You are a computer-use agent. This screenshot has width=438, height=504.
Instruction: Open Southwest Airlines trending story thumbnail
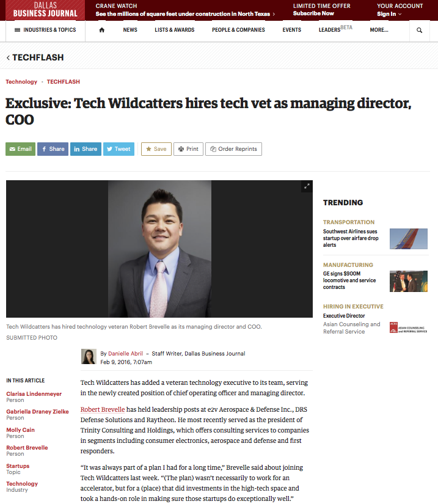409,239
